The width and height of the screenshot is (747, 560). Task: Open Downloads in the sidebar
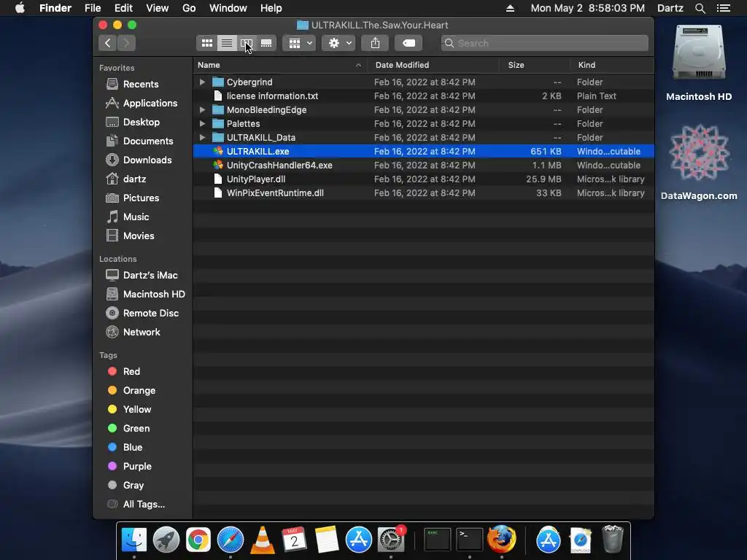[147, 160]
